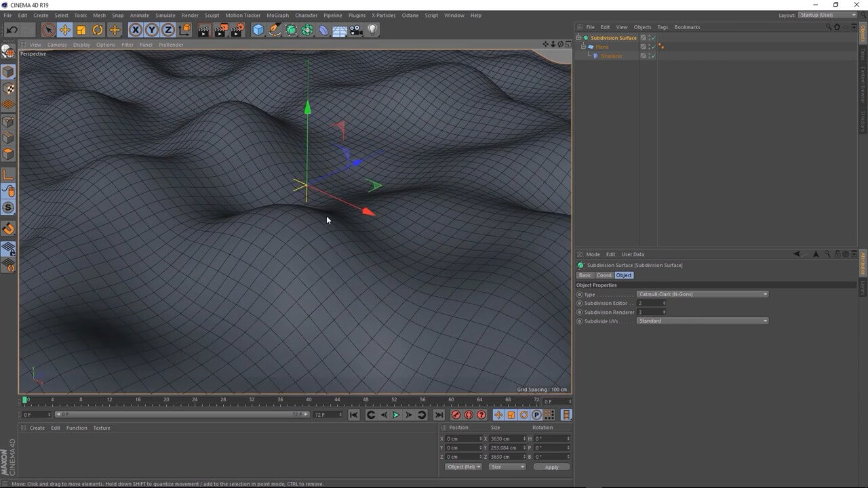Screen dimensions: 868x488
Task: Click the Camera object icon
Action: pos(356,30)
